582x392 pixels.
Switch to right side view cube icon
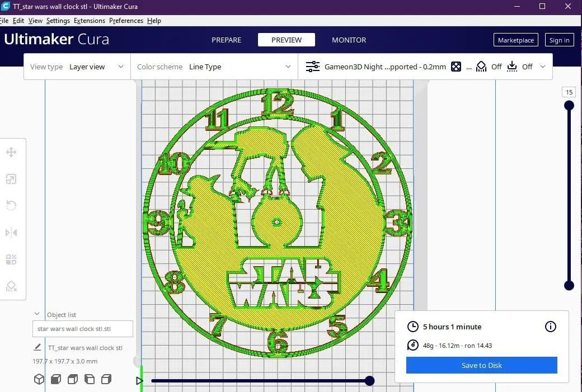[106, 379]
